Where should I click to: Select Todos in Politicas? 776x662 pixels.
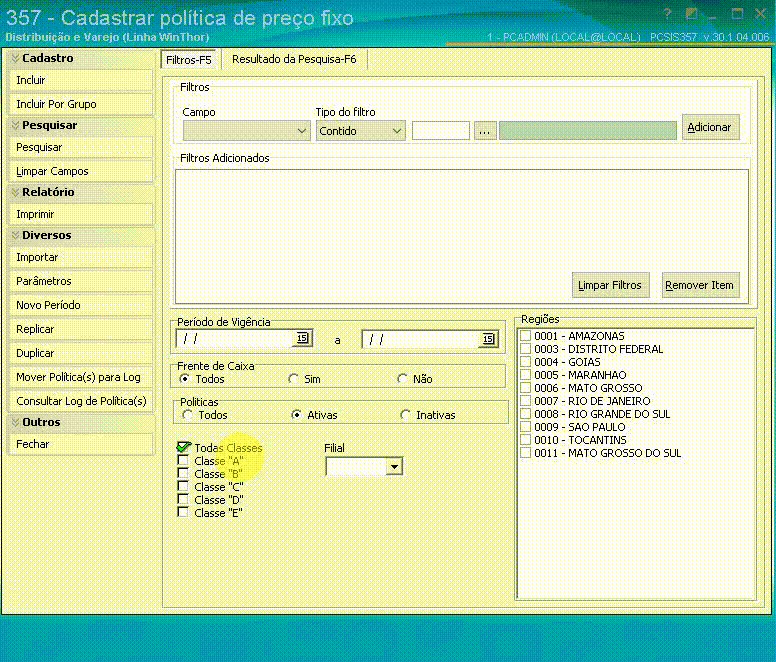tap(188, 415)
